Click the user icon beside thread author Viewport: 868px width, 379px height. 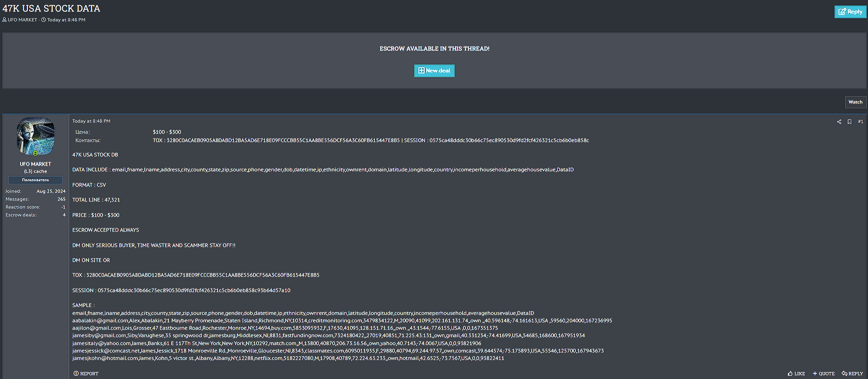pos(5,20)
